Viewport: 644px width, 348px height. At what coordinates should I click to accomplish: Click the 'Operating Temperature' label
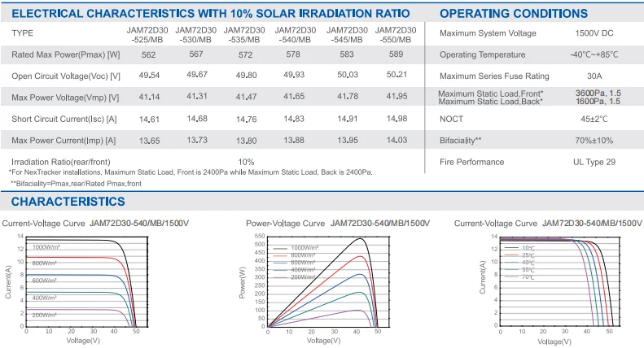pyautogui.click(x=483, y=54)
